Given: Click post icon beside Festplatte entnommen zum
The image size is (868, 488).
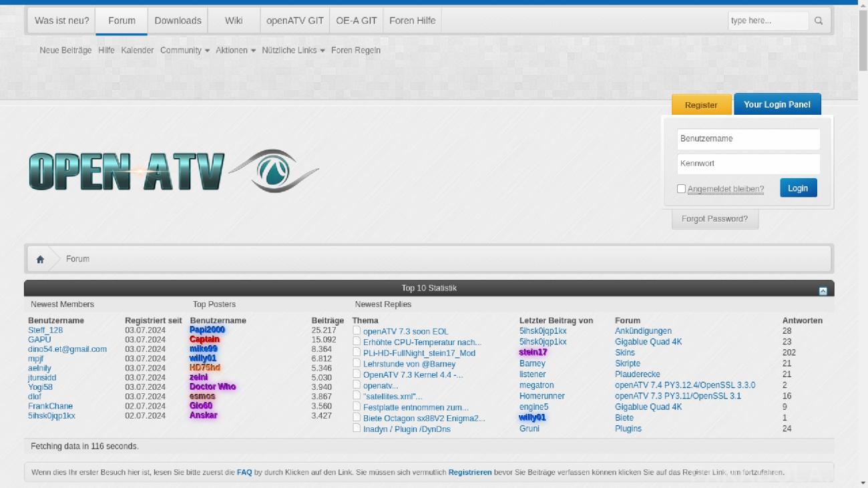Looking at the screenshot, I should coord(357,407).
